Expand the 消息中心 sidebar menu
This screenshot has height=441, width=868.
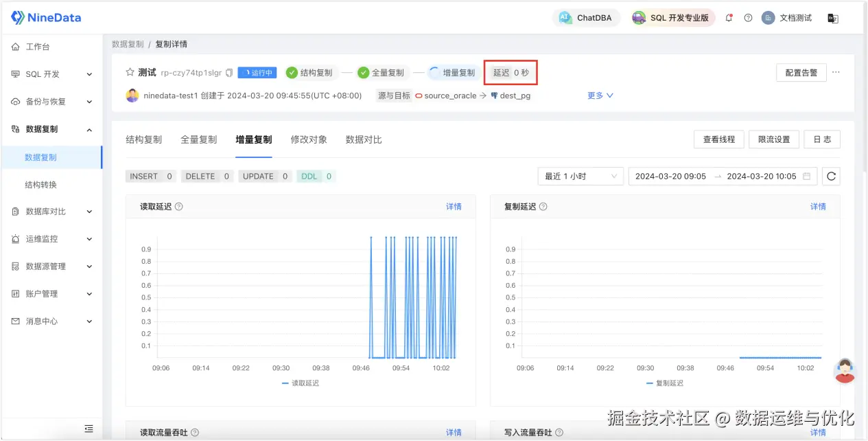click(x=51, y=321)
